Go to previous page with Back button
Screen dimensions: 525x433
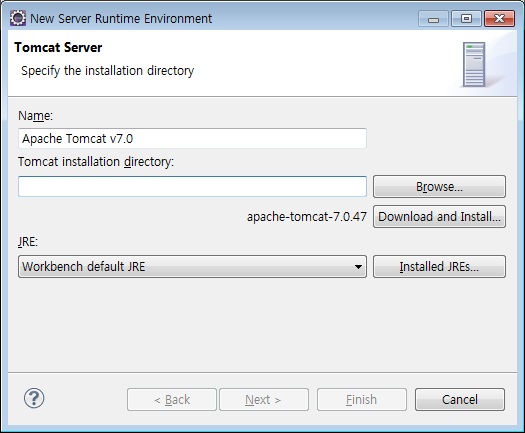click(172, 400)
